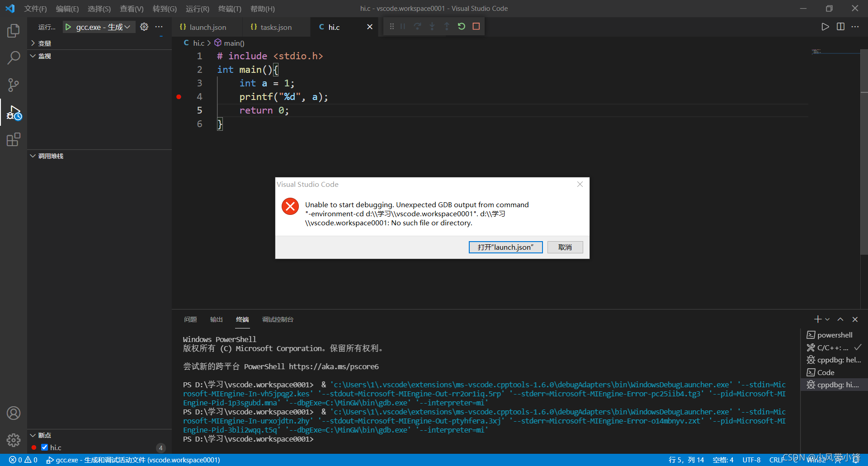Maximize the terminal panel
The height and width of the screenshot is (466, 868).
click(840, 319)
